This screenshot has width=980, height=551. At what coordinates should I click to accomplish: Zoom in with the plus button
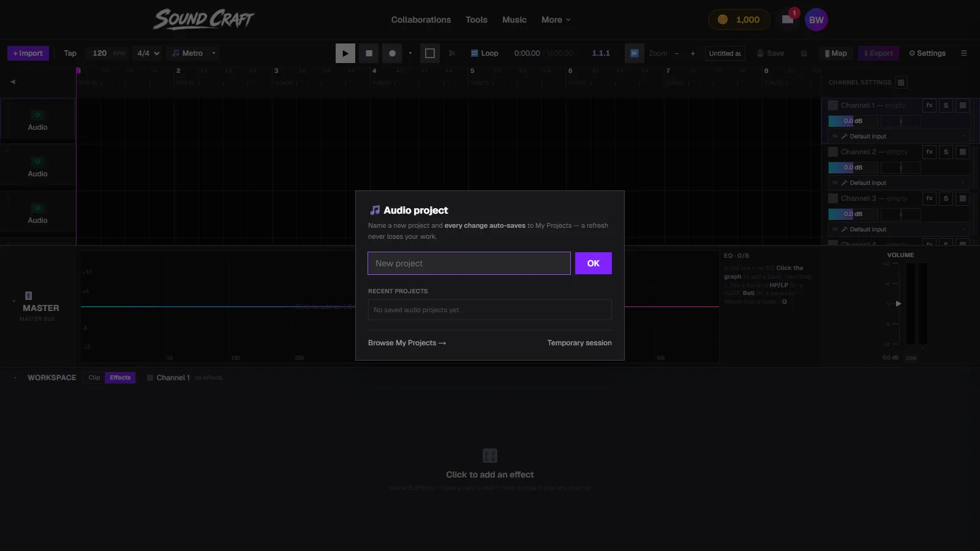pyautogui.click(x=693, y=53)
